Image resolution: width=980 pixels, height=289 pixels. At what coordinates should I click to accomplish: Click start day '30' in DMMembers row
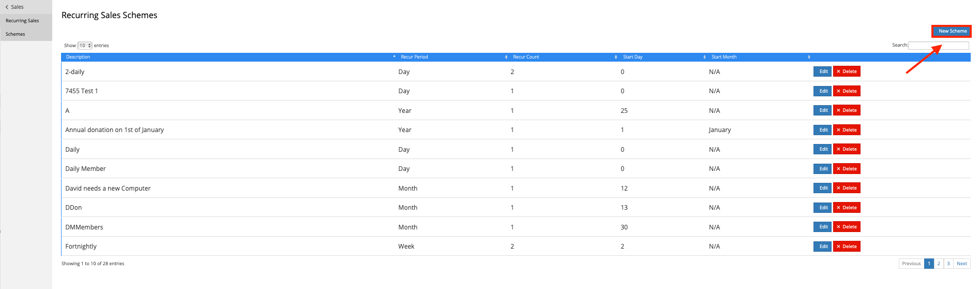[624, 227]
